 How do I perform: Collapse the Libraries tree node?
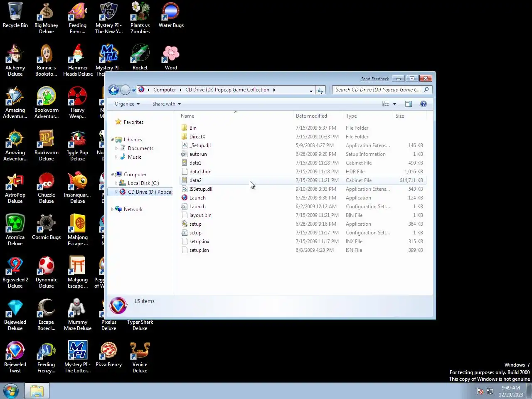click(112, 140)
